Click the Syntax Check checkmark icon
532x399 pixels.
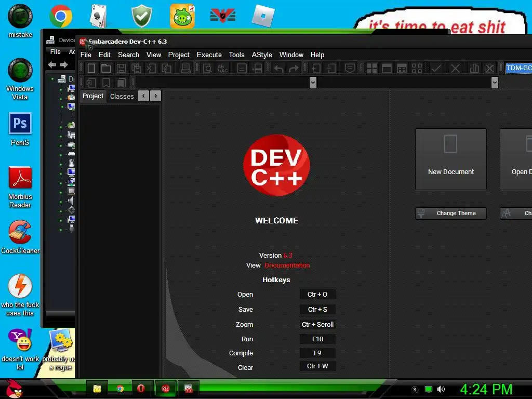pos(436,68)
